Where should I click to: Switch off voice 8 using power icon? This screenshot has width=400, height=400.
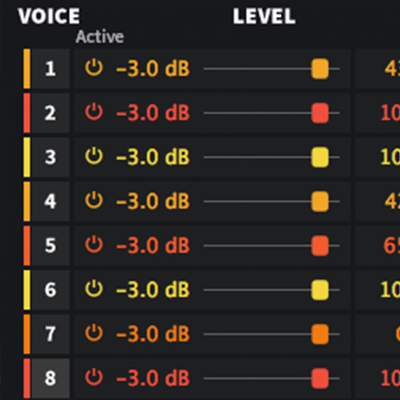[x=94, y=377]
